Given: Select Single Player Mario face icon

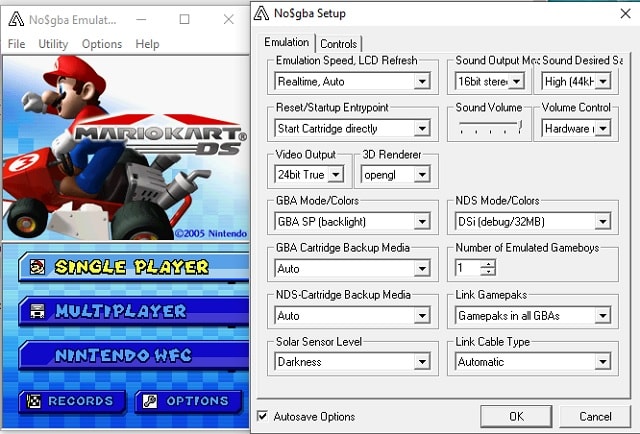Looking at the screenshot, I should (x=38, y=267).
